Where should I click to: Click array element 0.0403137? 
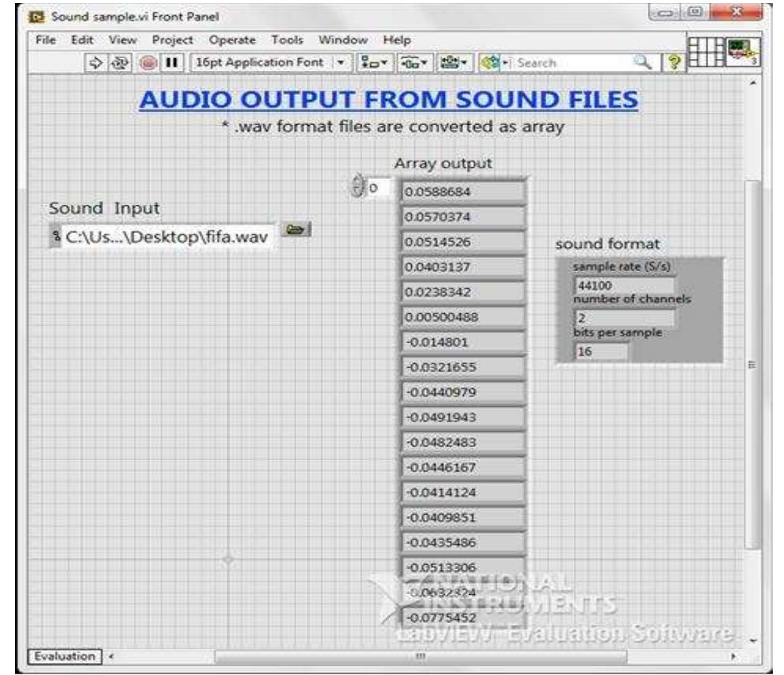(x=462, y=267)
